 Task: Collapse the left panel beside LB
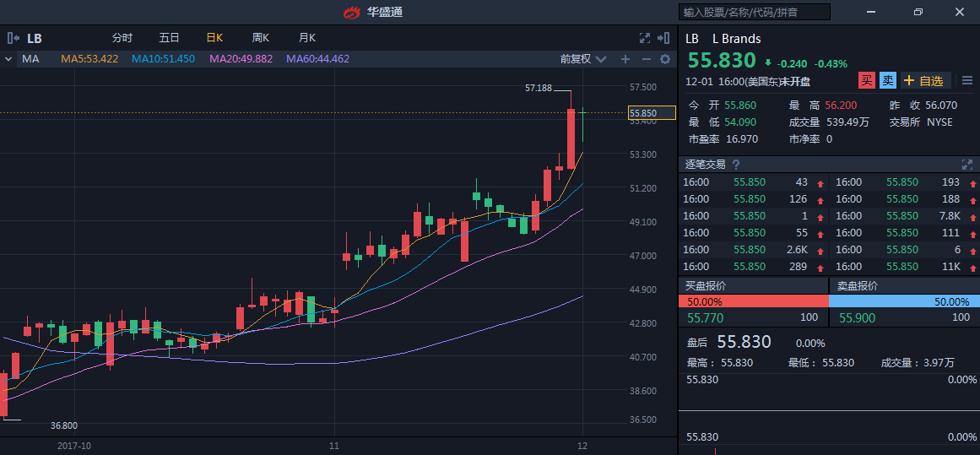[x=14, y=38]
